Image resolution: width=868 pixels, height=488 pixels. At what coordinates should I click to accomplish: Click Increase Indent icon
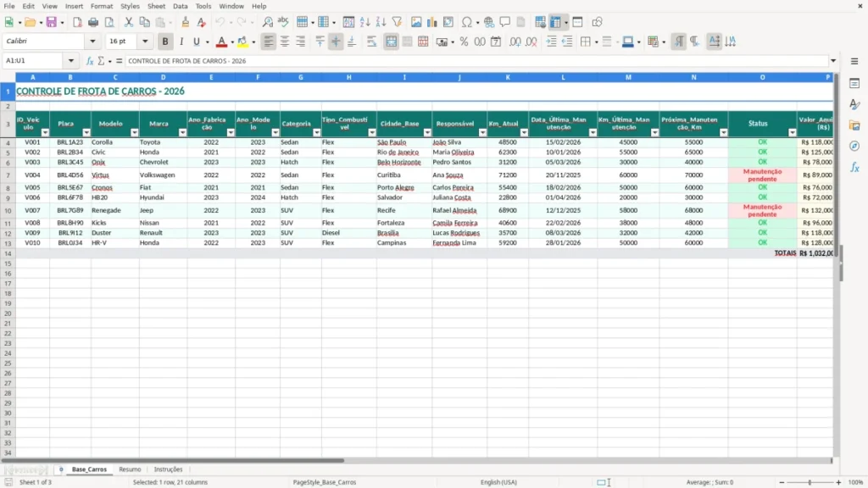point(551,42)
